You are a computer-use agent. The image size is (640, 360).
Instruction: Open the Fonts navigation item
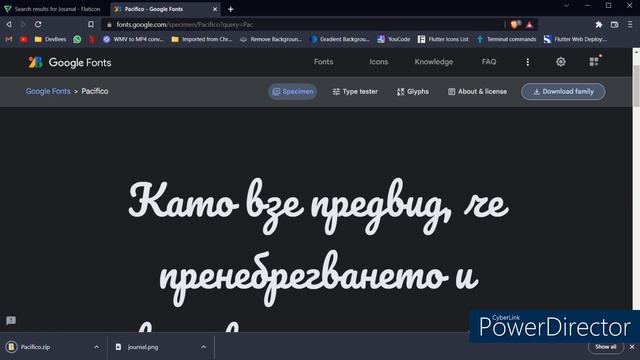point(323,62)
